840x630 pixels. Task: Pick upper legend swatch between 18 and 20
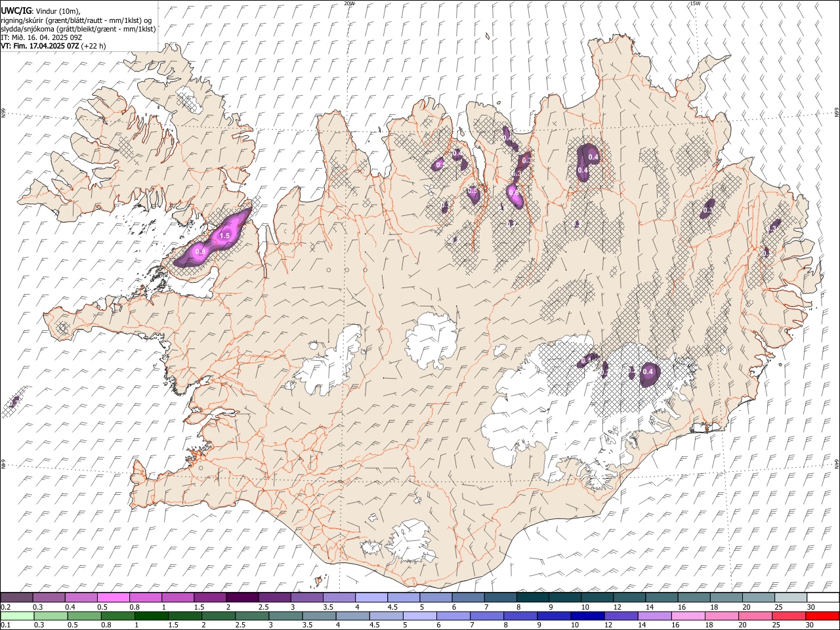tap(726, 598)
